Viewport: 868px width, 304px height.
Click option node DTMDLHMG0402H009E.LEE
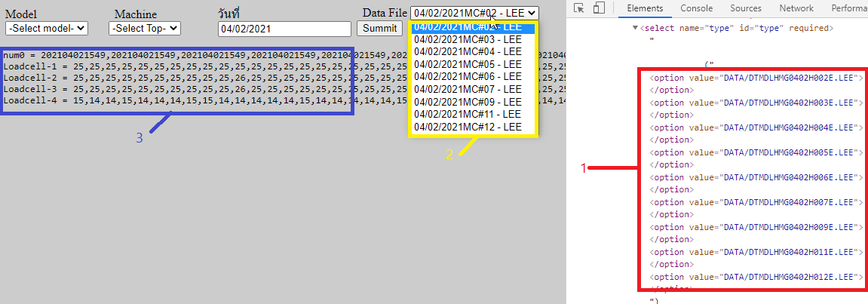756,227
